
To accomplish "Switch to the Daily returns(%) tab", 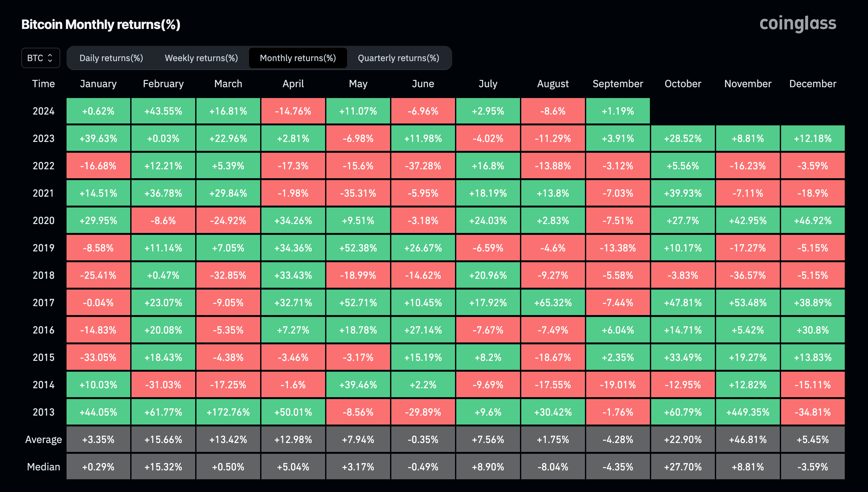I will click(x=111, y=58).
